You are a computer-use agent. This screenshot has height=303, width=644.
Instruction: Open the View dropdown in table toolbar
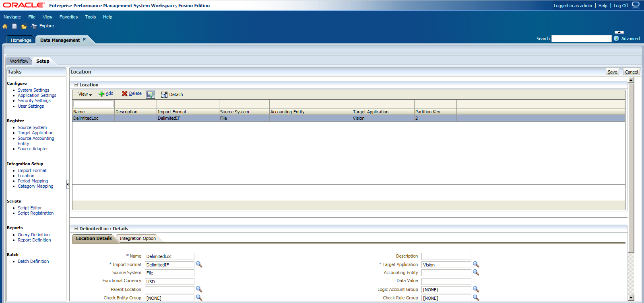pos(85,94)
